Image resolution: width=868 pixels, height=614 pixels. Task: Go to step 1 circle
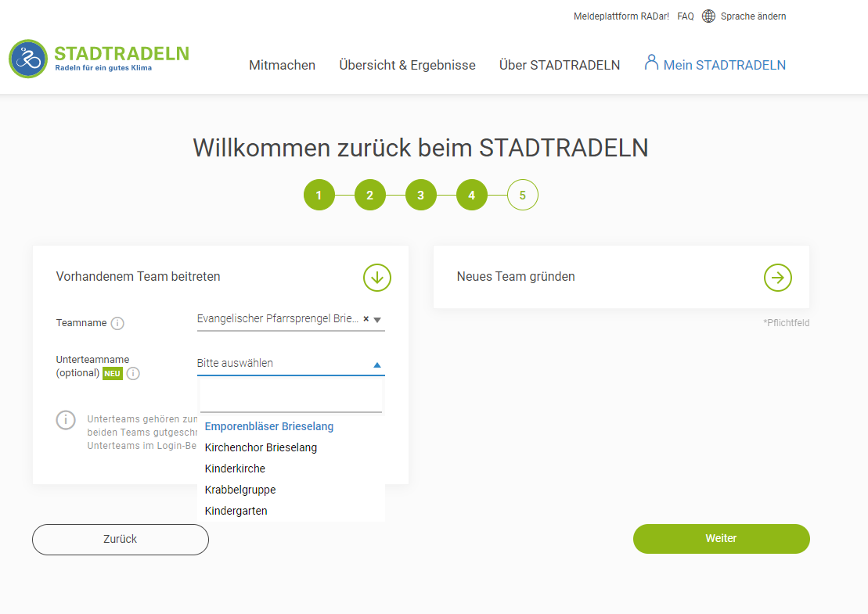(319, 195)
